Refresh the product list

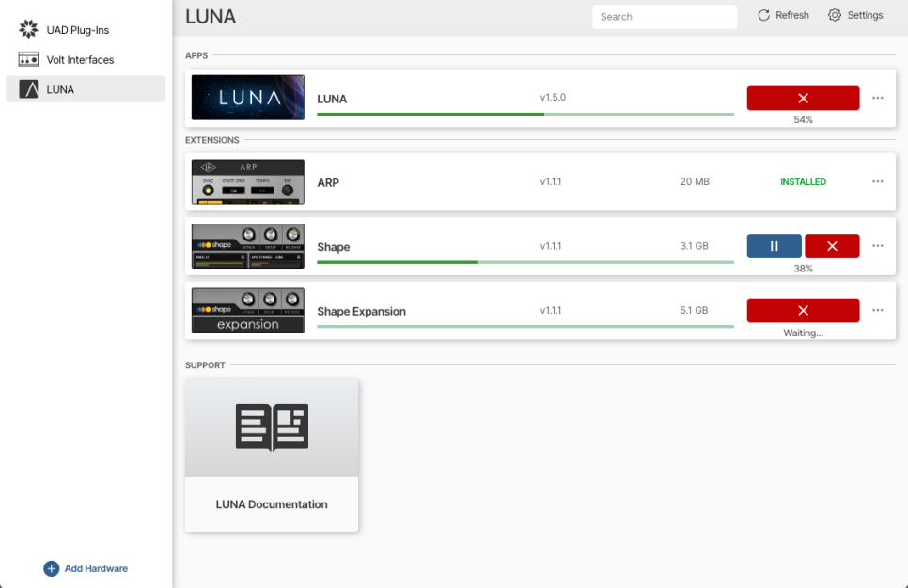tap(784, 15)
